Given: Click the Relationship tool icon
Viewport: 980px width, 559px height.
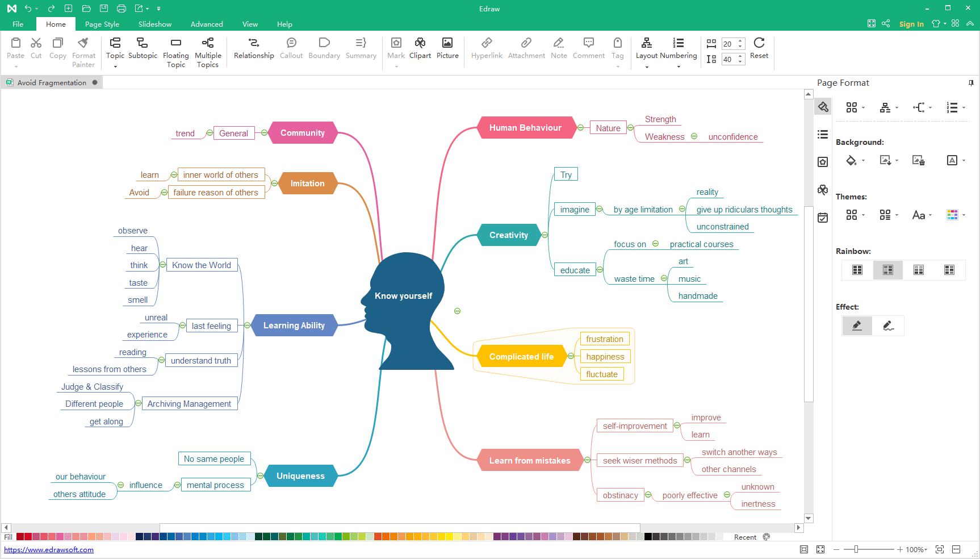Looking at the screenshot, I should click(x=254, y=43).
